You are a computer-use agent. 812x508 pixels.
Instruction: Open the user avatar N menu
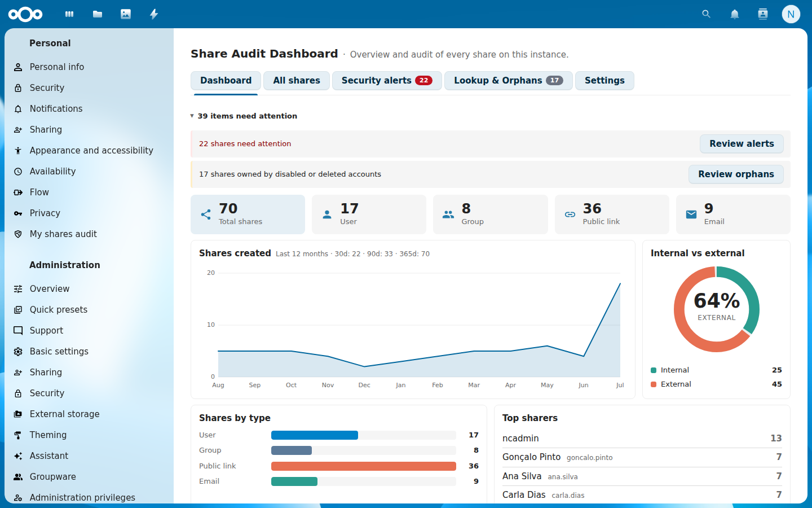pyautogui.click(x=791, y=14)
